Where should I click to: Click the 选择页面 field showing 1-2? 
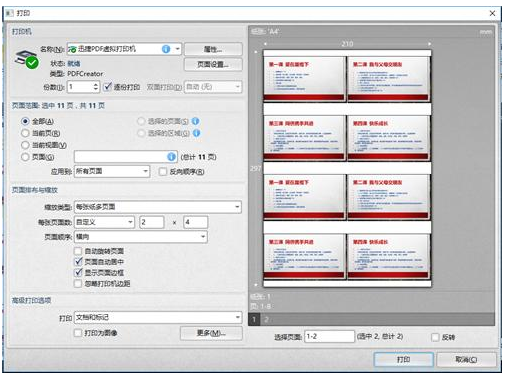pos(329,336)
